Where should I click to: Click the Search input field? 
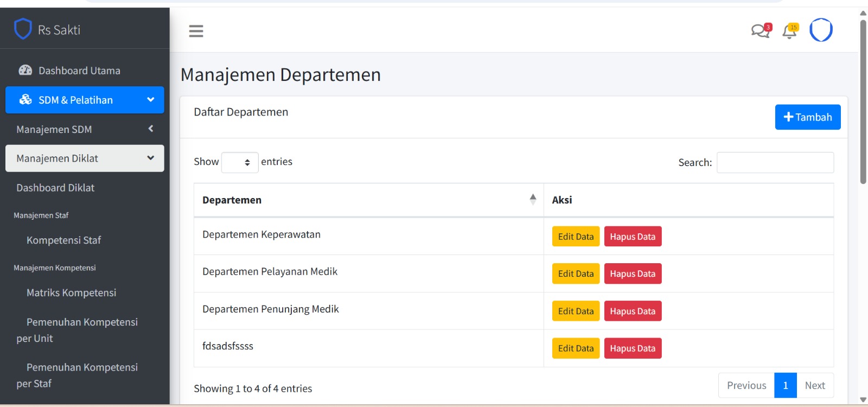click(x=775, y=163)
